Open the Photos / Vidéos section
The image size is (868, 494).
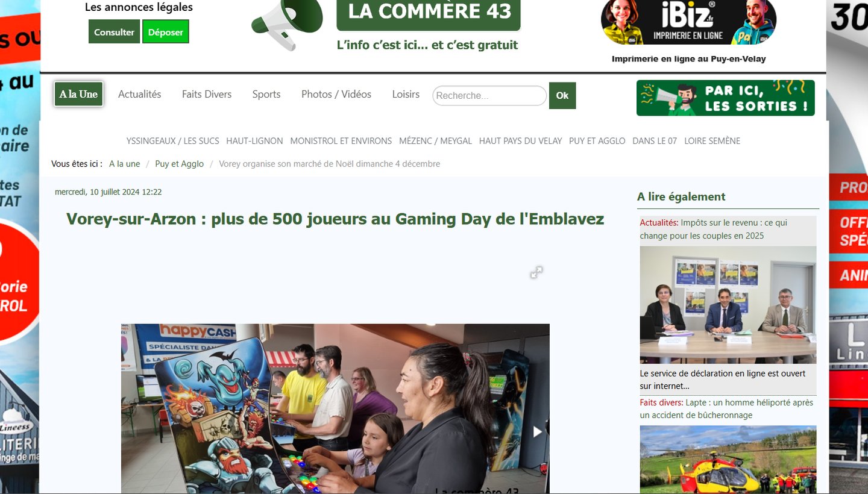point(336,94)
